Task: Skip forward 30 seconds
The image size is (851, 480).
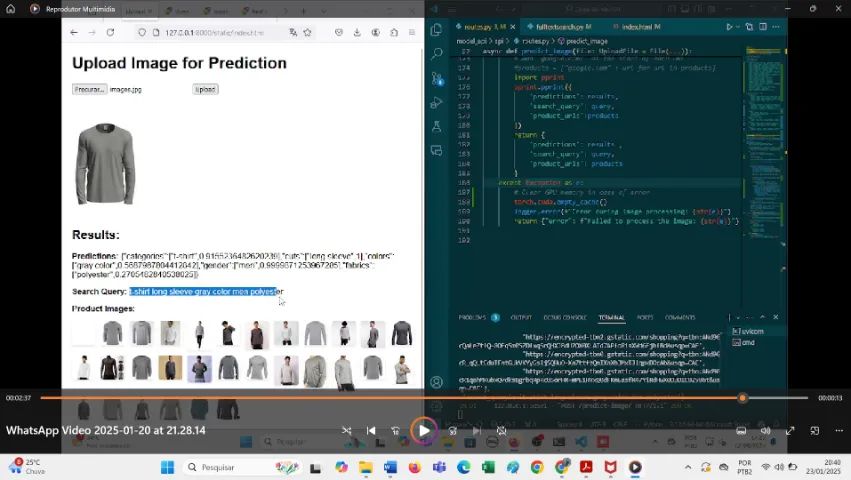Action: pos(452,431)
